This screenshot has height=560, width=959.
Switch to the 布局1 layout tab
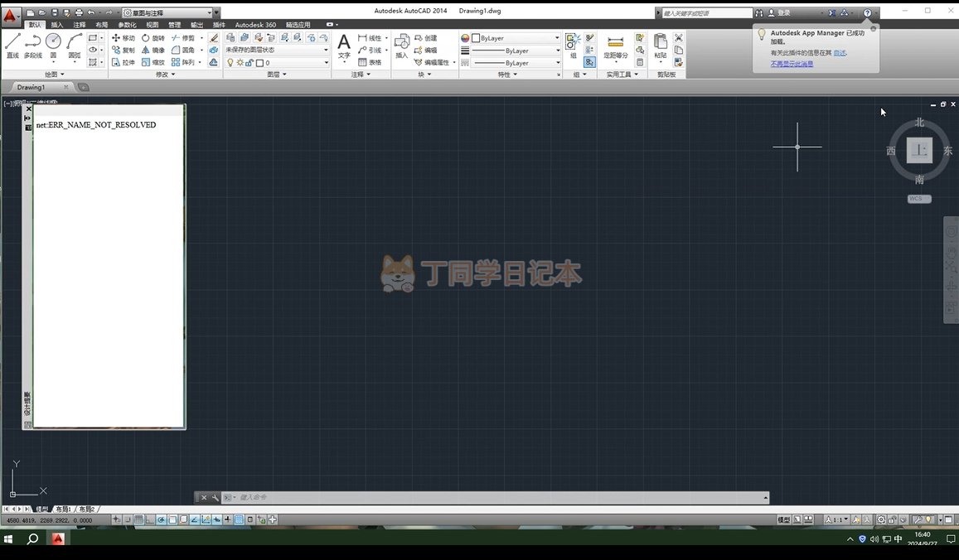coord(63,509)
